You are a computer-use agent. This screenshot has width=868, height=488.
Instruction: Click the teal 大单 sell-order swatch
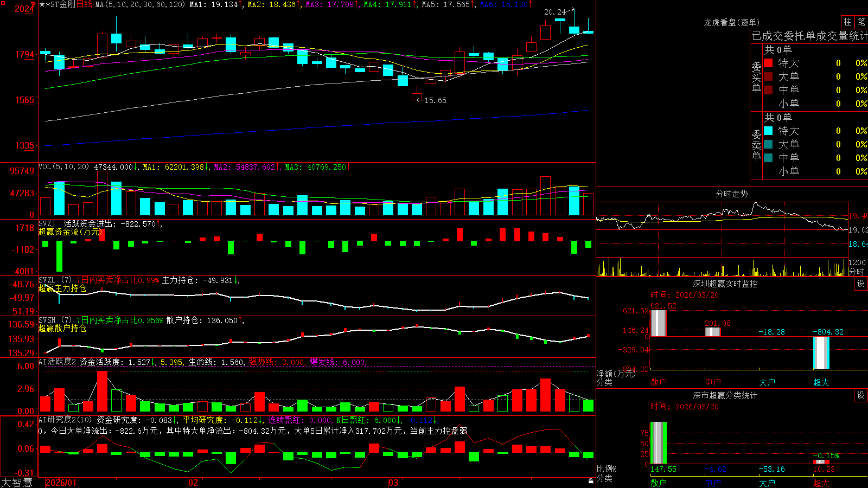pyautogui.click(x=768, y=144)
